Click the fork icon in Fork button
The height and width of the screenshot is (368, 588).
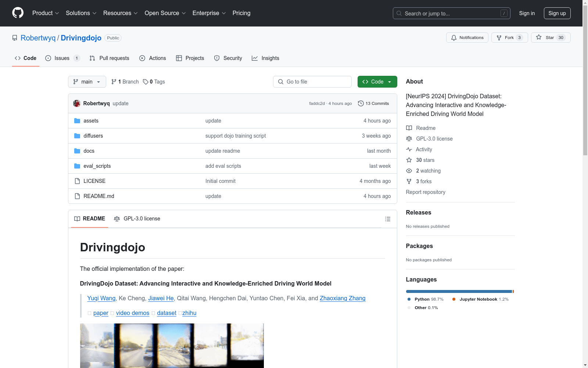click(x=499, y=38)
